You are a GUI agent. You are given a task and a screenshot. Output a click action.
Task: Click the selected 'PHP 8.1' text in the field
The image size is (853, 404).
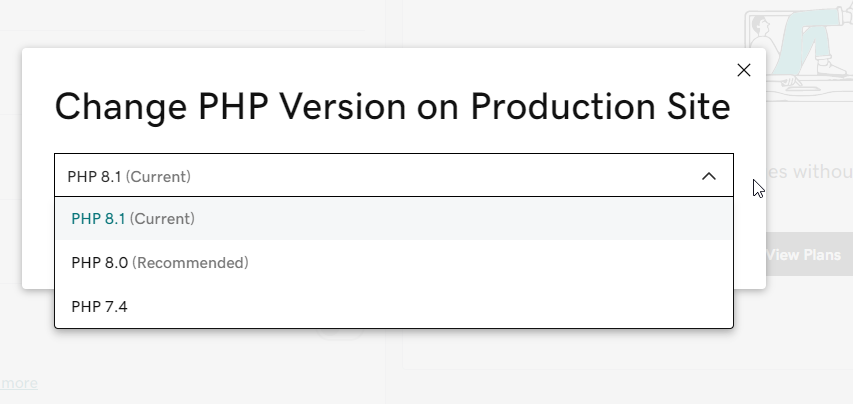(94, 177)
